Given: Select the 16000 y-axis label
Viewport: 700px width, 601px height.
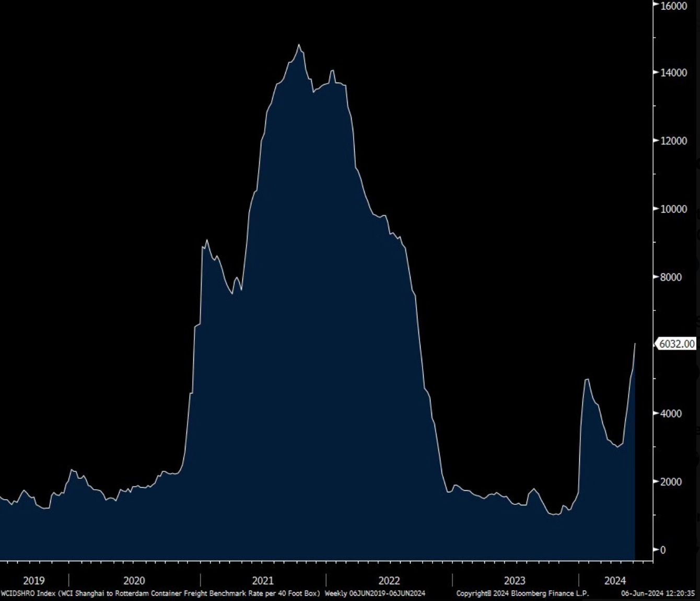Looking at the screenshot, I should [x=674, y=6].
